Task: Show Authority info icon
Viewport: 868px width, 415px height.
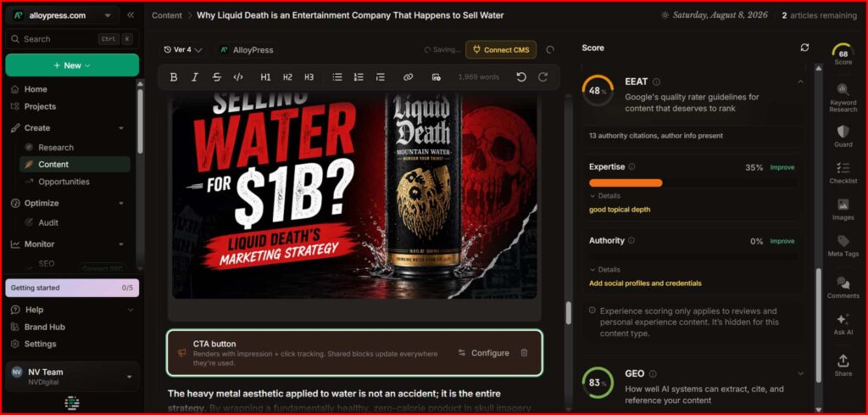Action: pyautogui.click(x=631, y=240)
